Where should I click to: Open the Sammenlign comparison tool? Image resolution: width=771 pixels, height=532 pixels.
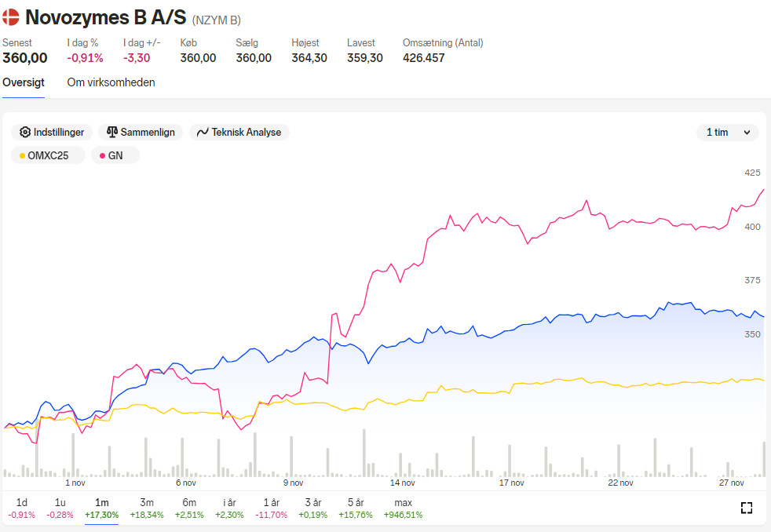click(x=141, y=132)
